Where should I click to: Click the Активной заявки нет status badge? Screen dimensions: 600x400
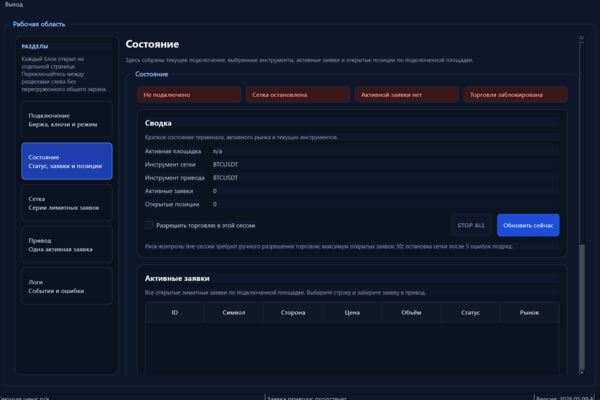click(407, 95)
